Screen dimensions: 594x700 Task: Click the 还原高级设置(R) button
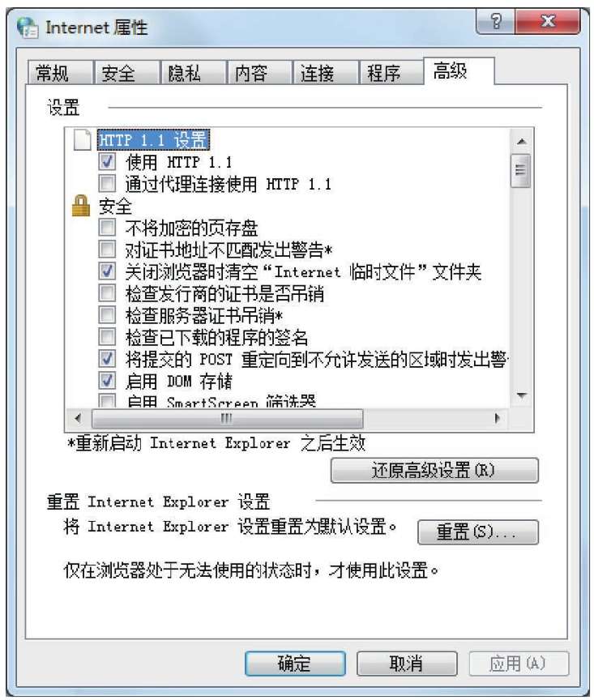(x=434, y=471)
